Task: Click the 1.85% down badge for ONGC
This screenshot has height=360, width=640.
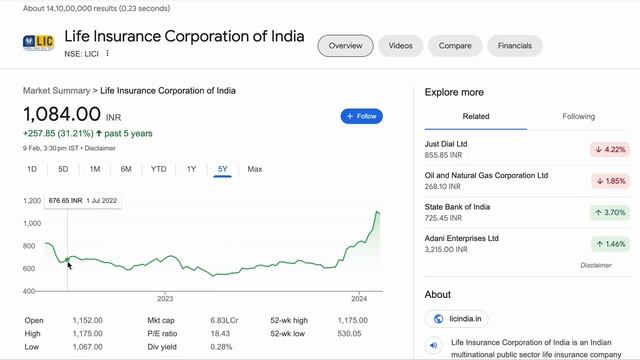Action: (611, 181)
